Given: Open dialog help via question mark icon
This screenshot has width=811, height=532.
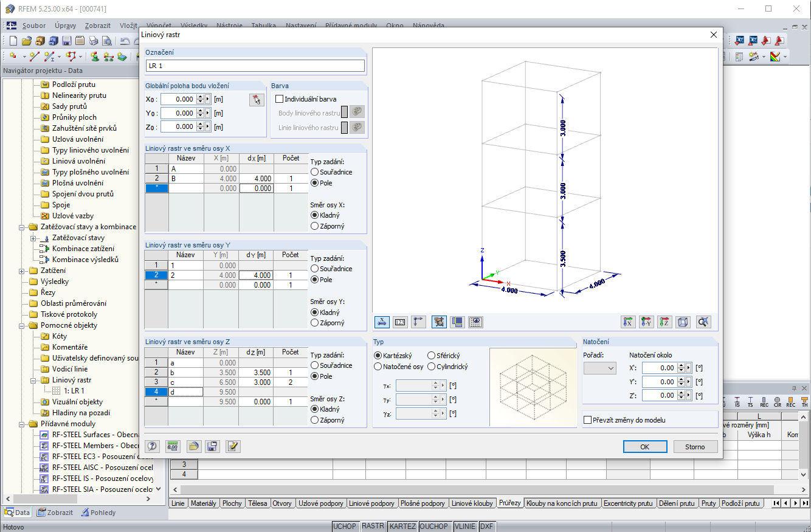Looking at the screenshot, I should click(153, 446).
